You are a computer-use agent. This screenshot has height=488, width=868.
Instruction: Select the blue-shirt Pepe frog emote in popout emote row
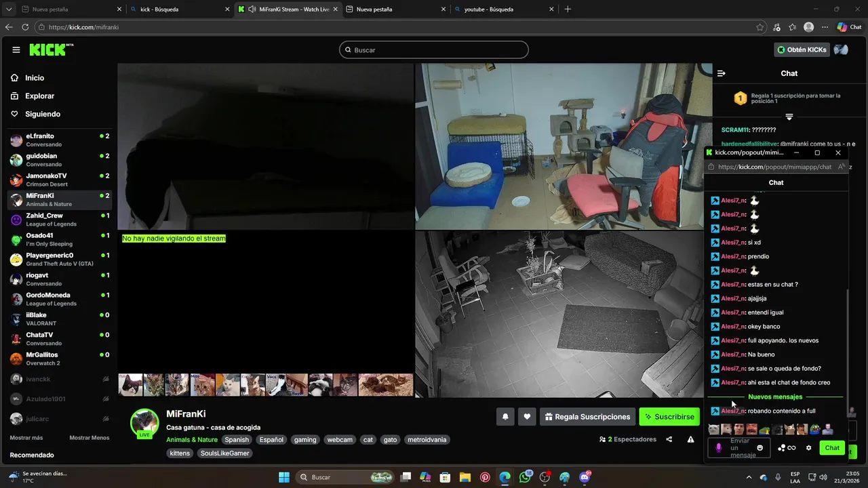(x=815, y=429)
